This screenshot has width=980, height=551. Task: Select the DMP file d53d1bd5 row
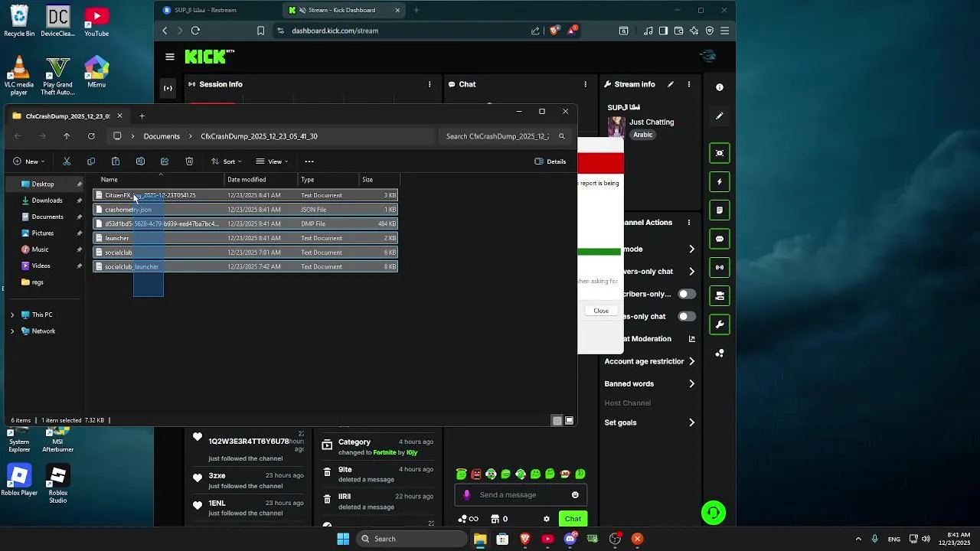click(x=245, y=223)
